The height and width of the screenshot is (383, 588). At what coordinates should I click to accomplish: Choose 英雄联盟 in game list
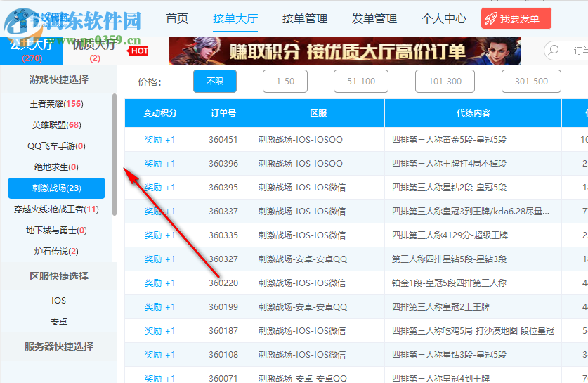tap(56, 124)
